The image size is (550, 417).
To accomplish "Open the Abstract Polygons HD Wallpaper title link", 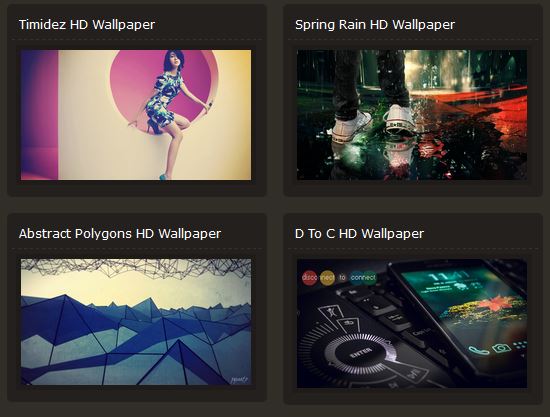I will click(120, 234).
